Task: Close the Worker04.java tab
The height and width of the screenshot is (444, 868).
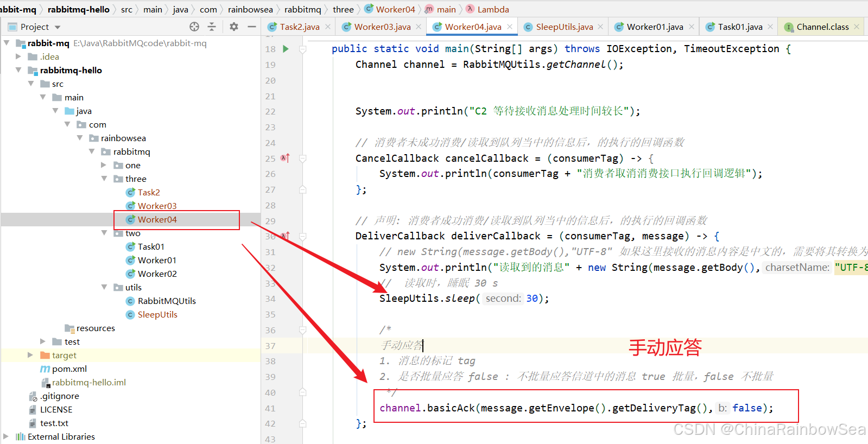Action: pyautogui.click(x=510, y=27)
